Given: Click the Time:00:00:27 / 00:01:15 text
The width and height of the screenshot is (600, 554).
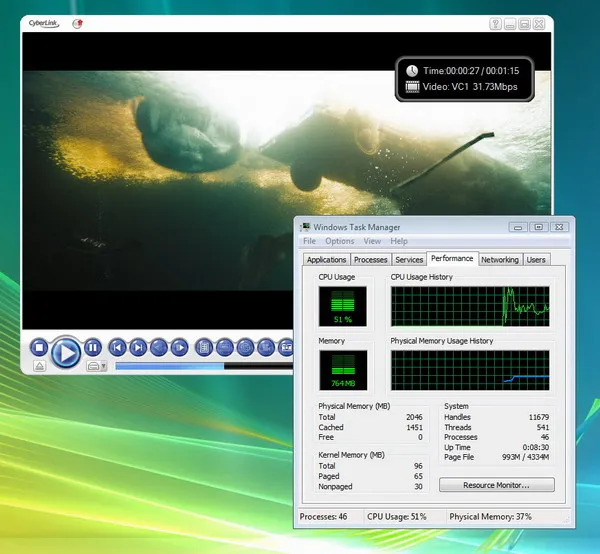Looking at the screenshot, I should [471, 71].
